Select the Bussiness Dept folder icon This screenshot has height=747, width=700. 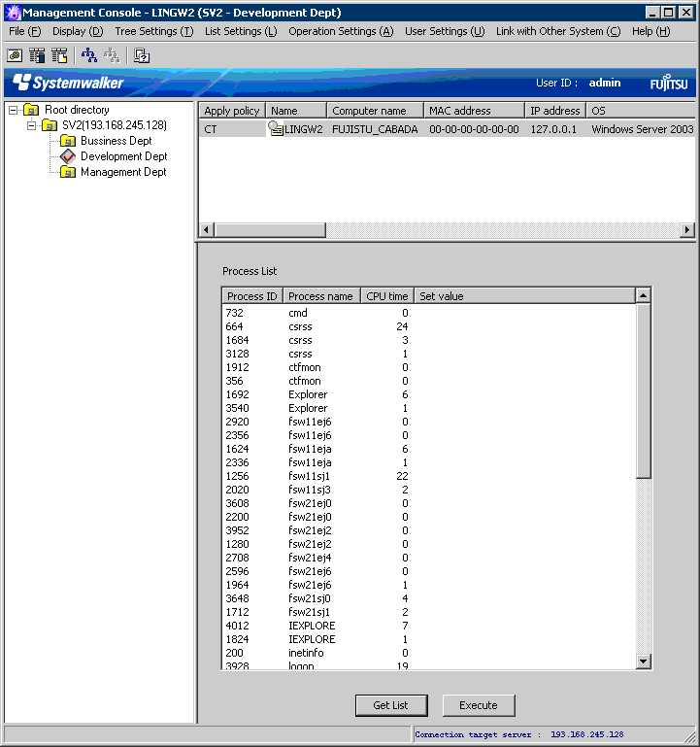coord(68,141)
